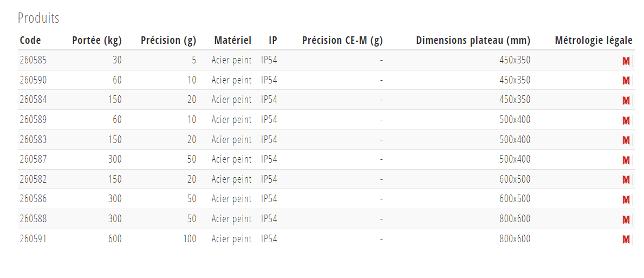This screenshot has width=644, height=278.
Task: Select the Dimensions plateau (mm) header
Action: coord(473,40)
